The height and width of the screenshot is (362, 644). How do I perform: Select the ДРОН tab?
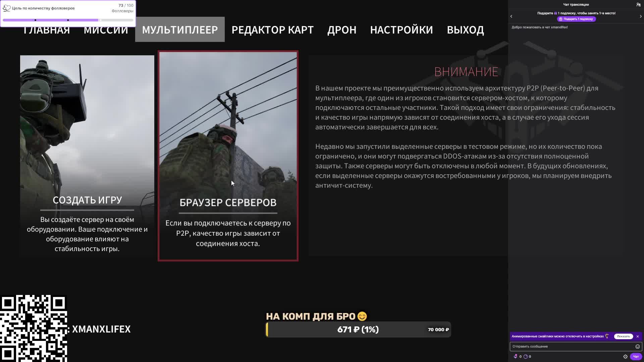(x=342, y=29)
